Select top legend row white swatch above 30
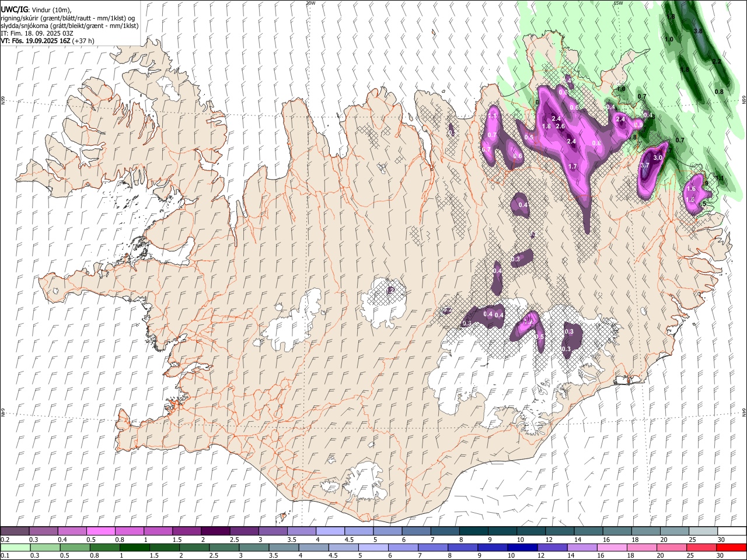The image size is (747, 560). [x=732, y=531]
